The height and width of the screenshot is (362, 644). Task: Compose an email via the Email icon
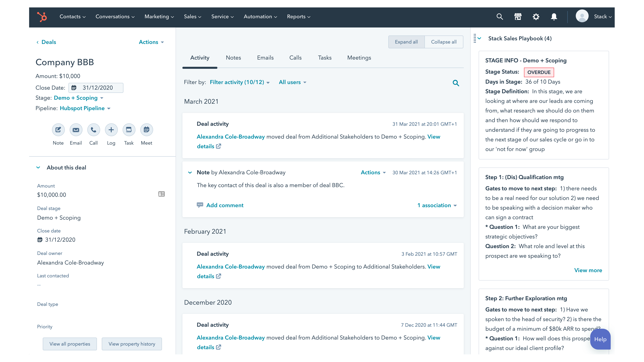[x=76, y=130]
